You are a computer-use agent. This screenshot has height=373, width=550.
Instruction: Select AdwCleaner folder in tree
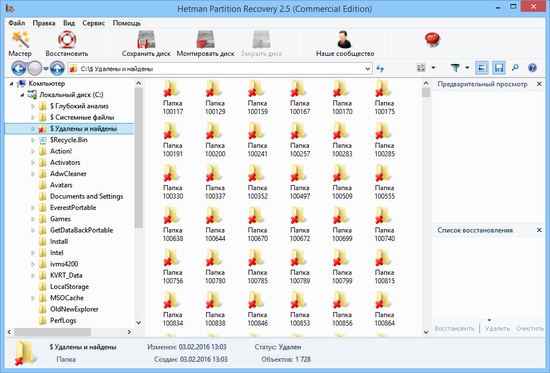pos(68,174)
